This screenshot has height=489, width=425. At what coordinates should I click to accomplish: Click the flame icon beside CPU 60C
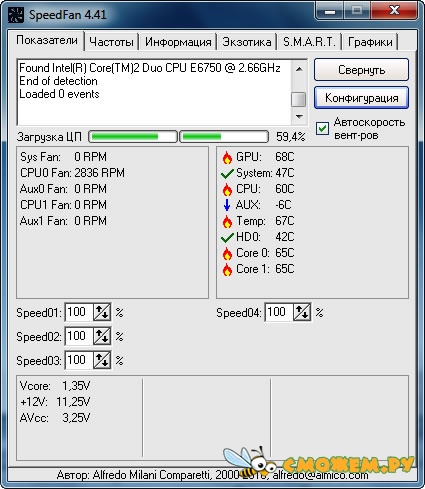pyautogui.click(x=227, y=189)
